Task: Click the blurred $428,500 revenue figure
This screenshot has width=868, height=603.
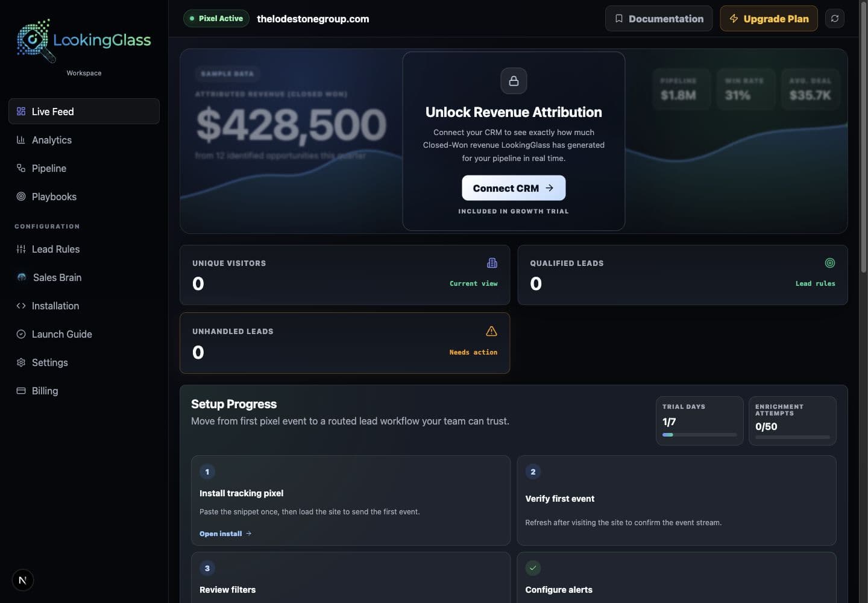Action: point(291,125)
